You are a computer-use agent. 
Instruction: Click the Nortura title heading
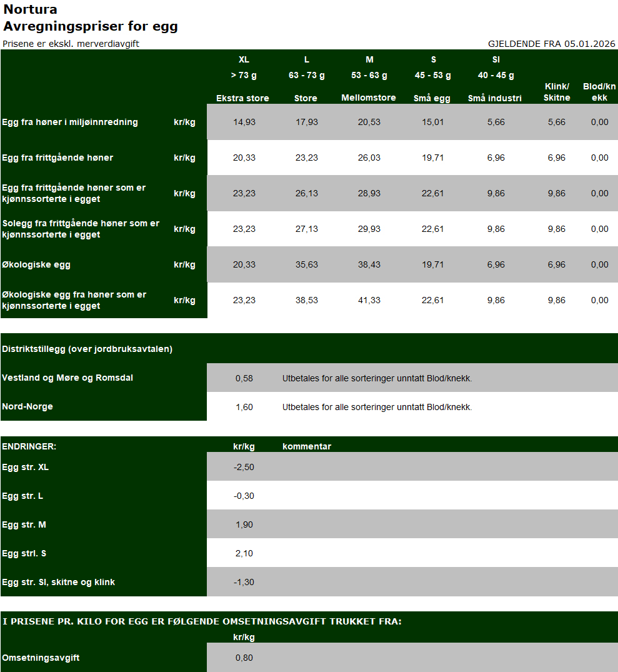(30, 9)
